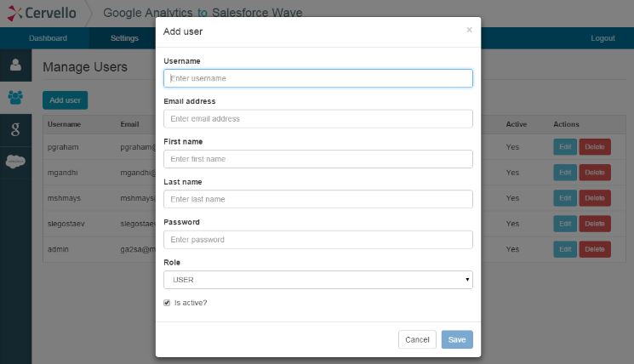
Task: Open the Role dropdown showing USER
Action: [x=317, y=280]
